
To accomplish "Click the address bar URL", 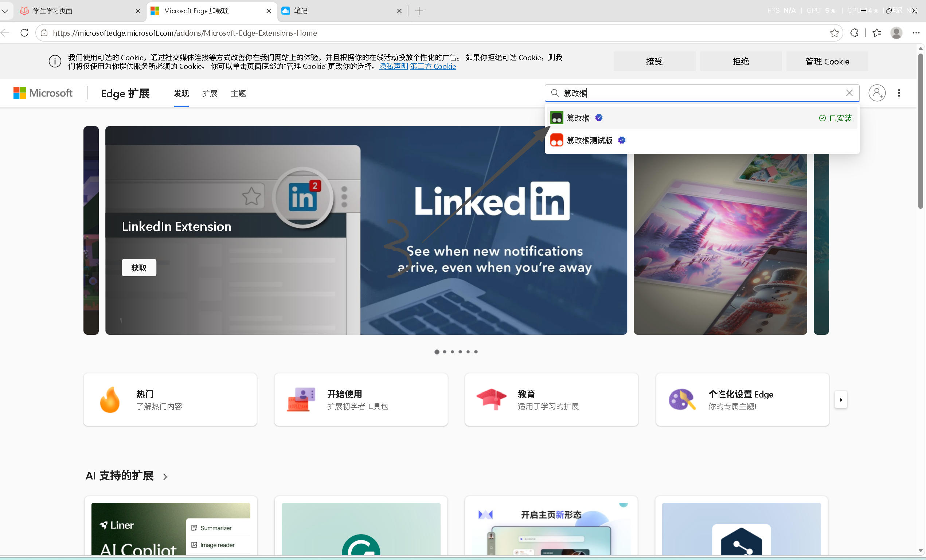I will tap(185, 33).
